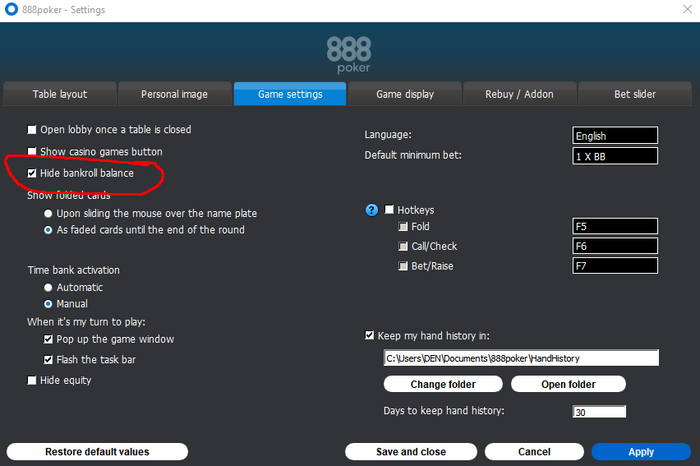This screenshot has width=700, height=466.
Task: Open the Bet/Raise hotkey F7 selector
Action: tap(615, 266)
